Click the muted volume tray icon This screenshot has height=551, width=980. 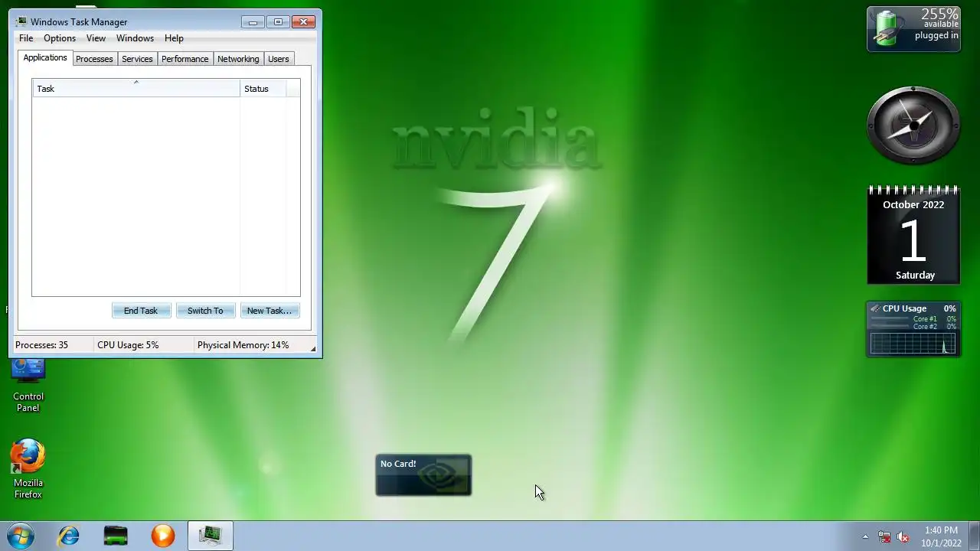click(903, 537)
